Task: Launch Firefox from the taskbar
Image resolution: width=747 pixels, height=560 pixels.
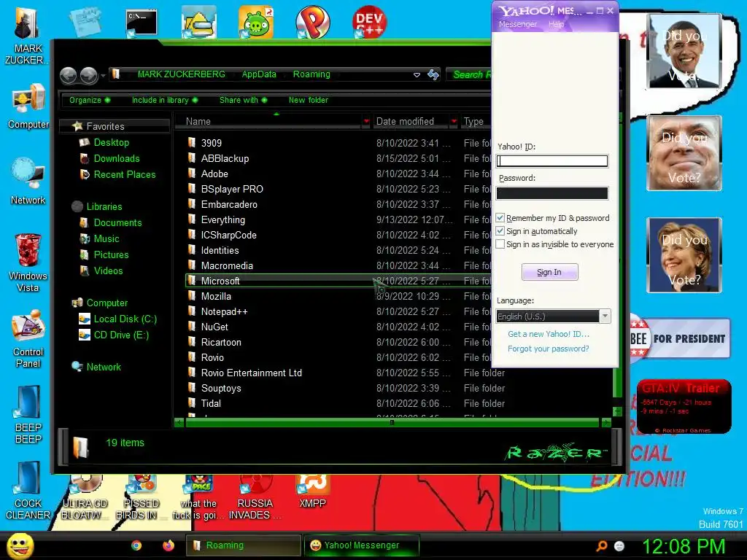Action: click(x=169, y=545)
